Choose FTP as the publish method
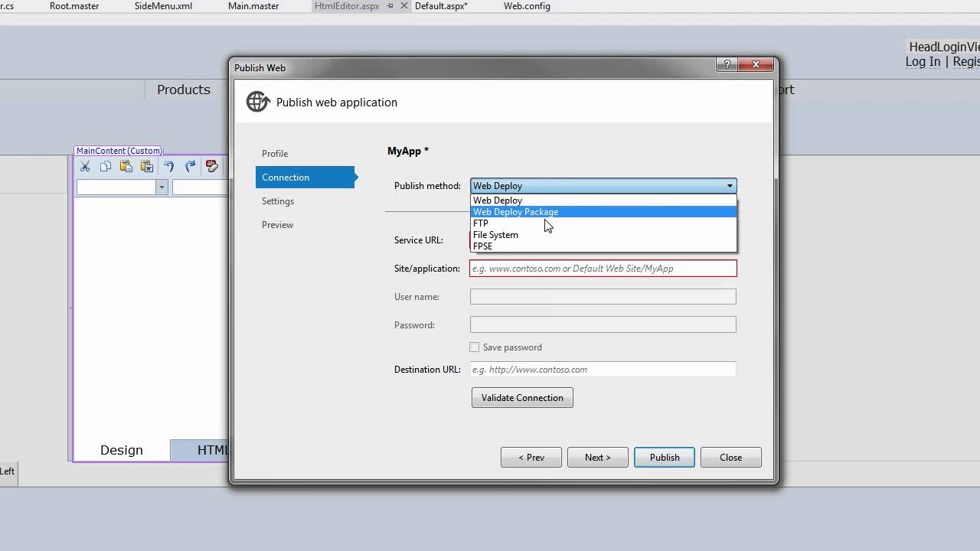 (603, 223)
